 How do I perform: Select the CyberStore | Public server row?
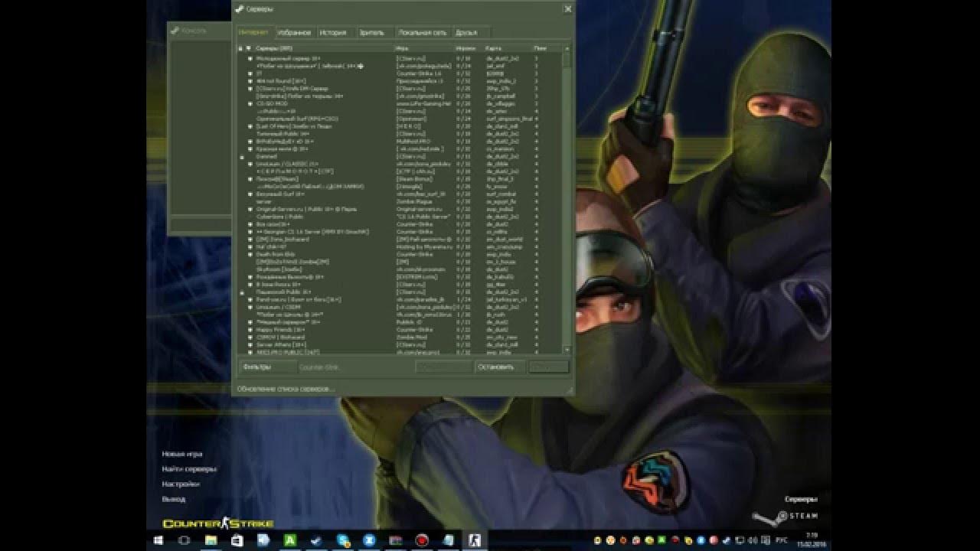tap(400, 217)
